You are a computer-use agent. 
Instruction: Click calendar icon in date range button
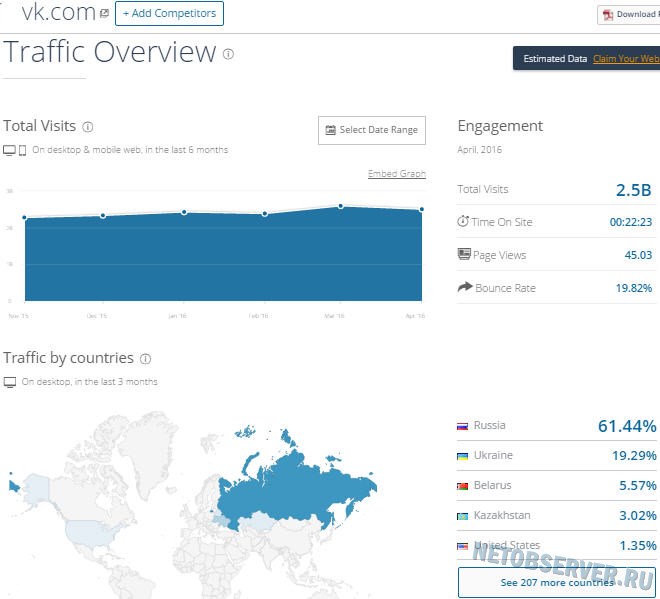pyautogui.click(x=330, y=130)
